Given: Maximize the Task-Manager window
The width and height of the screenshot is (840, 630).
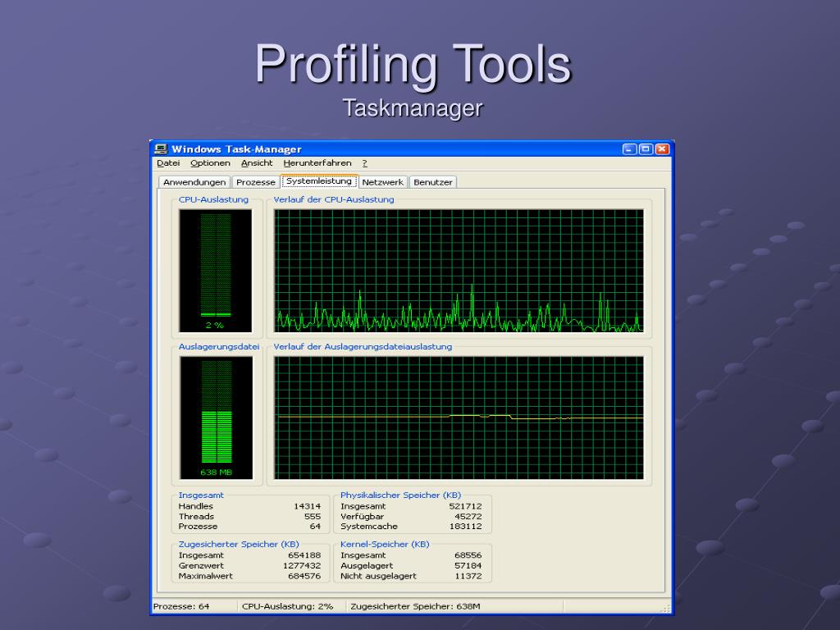Looking at the screenshot, I should (646, 149).
